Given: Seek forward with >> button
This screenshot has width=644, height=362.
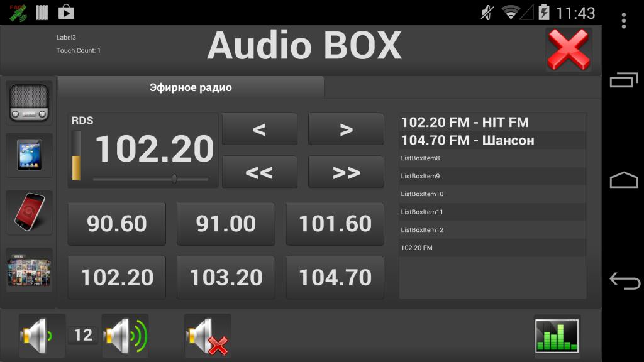Looking at the screenshot, I should 346,172.
